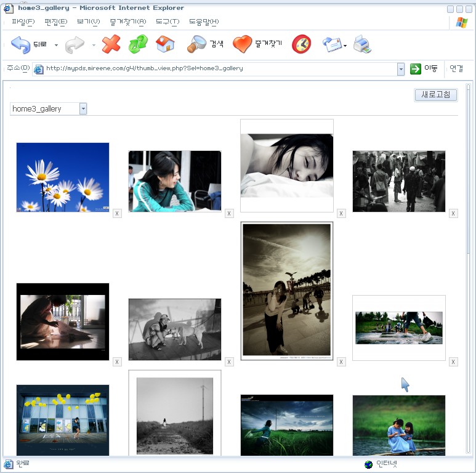Open the 도구(T) menu
The height and width of the screenshot is (473, 476).
tap(167, 22)
